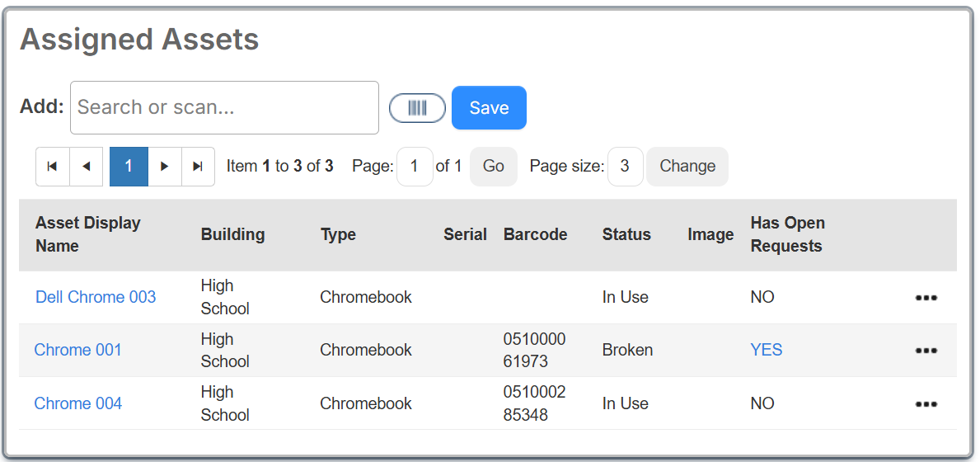Select barcode 0510000 61973 cell
The image size is (980, 462).
[x=534, y=350]
